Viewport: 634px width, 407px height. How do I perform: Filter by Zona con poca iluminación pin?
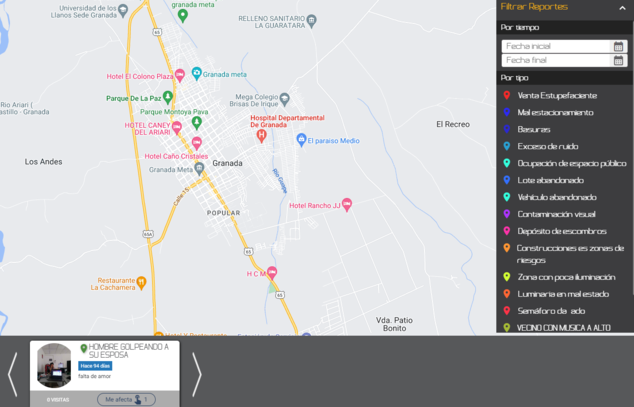(507, 277)
